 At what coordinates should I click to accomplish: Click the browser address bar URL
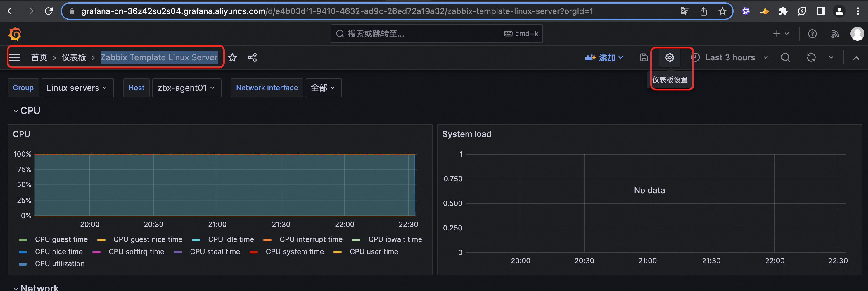pyautogui.click(x=337, y=11)
